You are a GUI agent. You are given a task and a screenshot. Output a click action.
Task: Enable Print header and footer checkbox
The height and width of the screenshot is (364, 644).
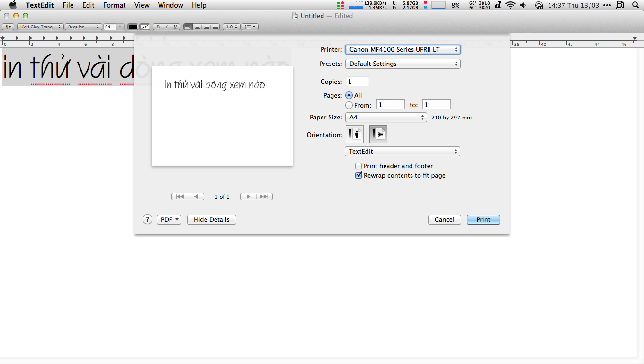[x=358, y=166]
